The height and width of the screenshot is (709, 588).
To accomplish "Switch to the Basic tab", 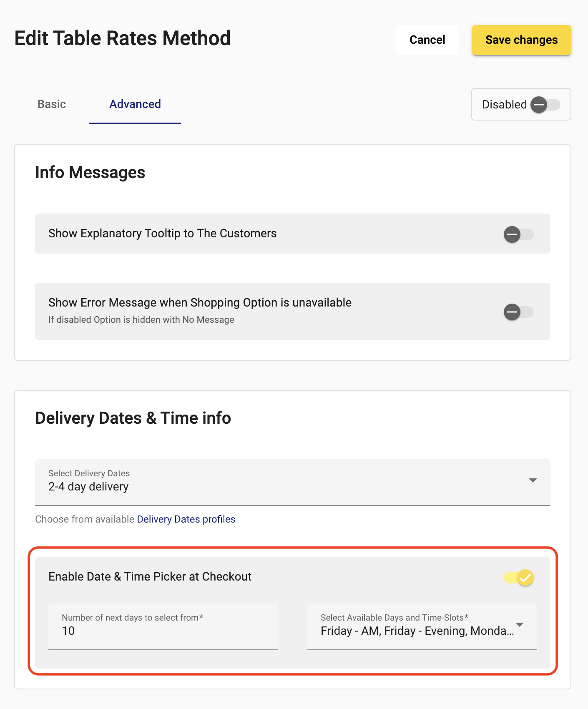I will pos(51,104).
